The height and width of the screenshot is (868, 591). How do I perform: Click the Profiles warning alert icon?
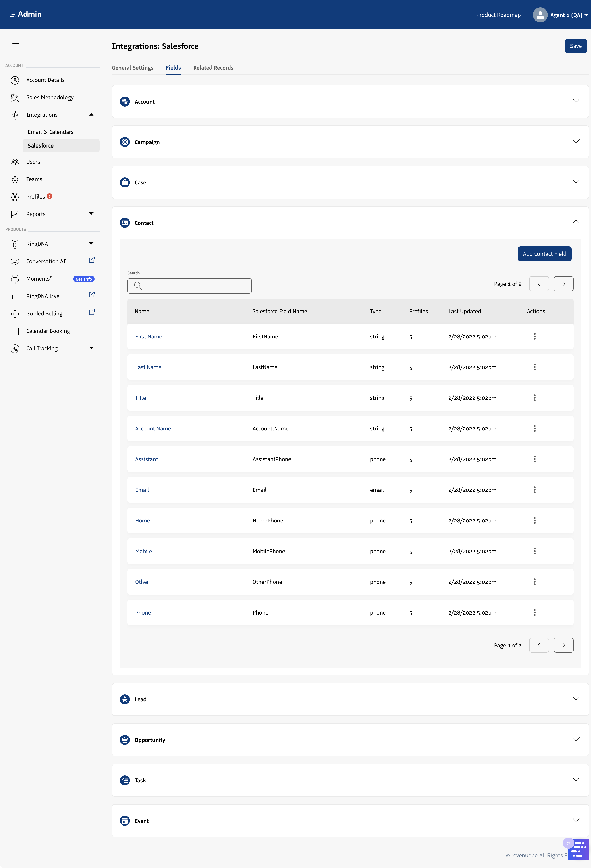[x=49, y=196]
